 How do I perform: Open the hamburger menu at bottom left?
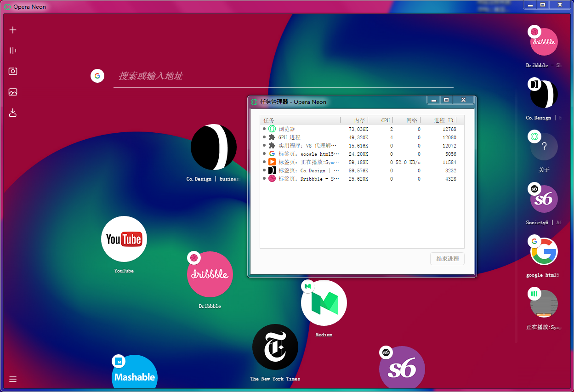click(x=13, y=379)
